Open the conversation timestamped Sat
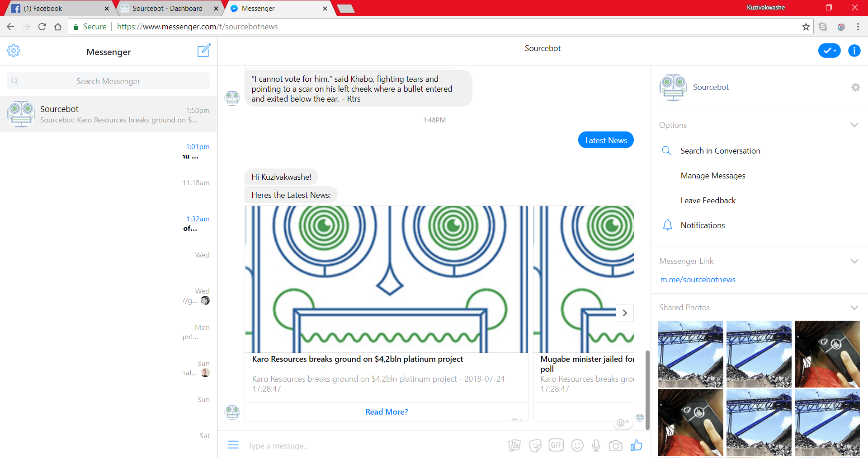868x458 pixels. tap(108, 439)
